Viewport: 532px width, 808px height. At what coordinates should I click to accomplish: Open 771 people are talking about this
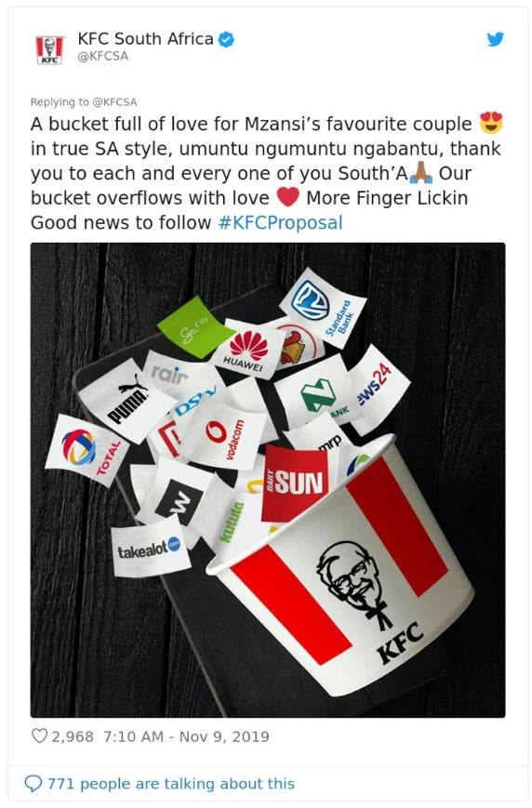tap(170, 784)
